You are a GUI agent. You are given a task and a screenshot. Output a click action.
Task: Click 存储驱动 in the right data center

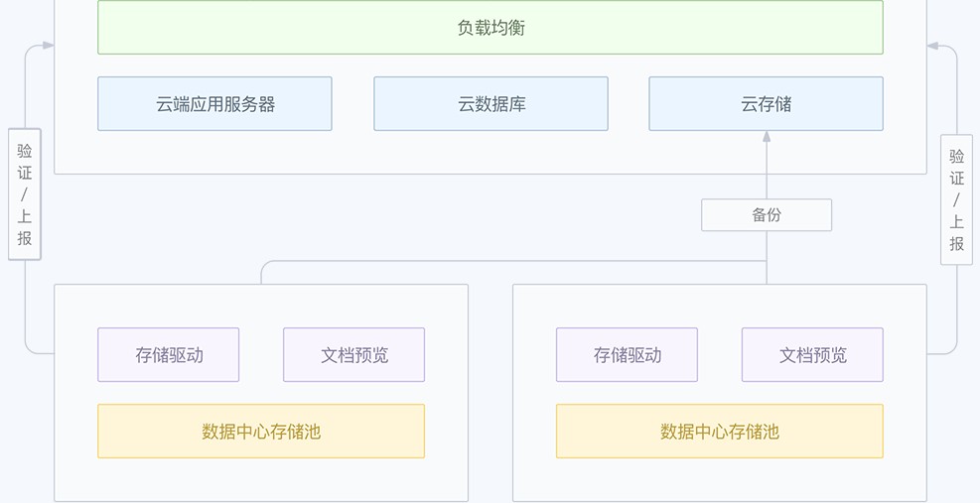tap(627, 354)
